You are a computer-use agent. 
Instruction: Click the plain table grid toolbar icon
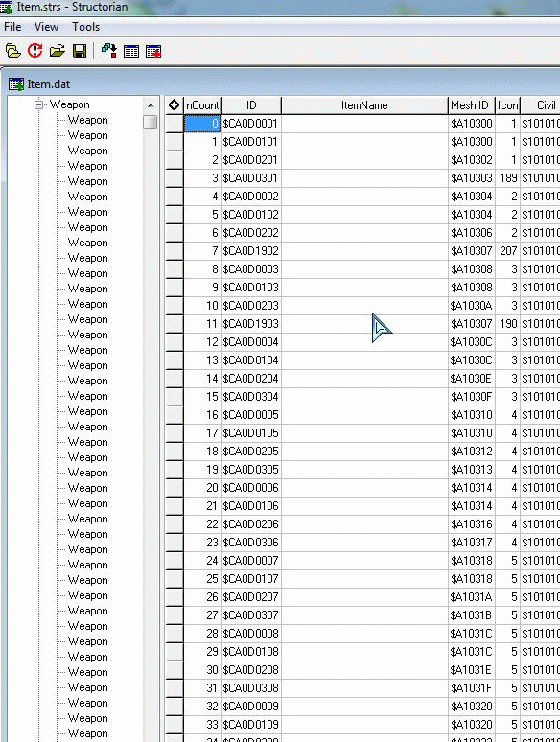pyautogui.click(x=131, y=51)
